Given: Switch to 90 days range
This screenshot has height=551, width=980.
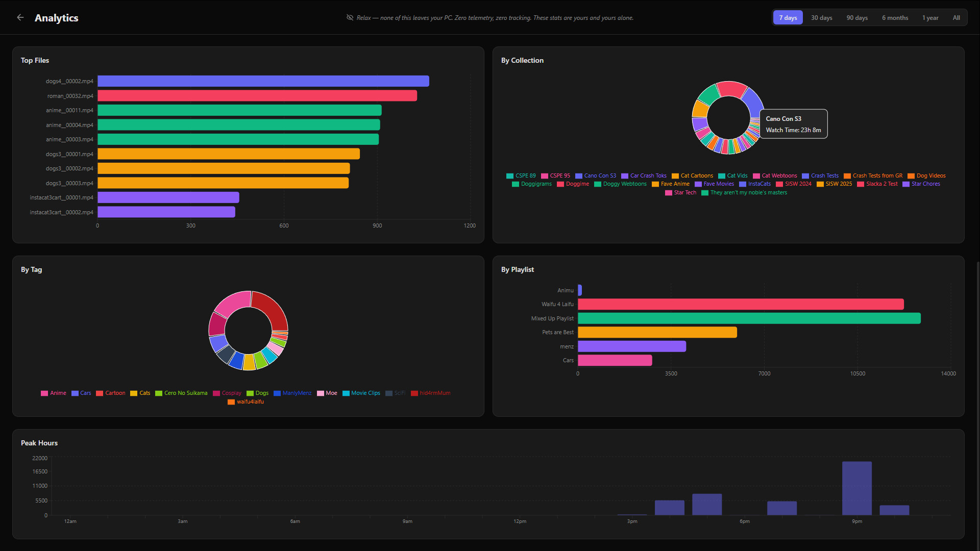Looking at the screenshot, I should tap(856, 18).
